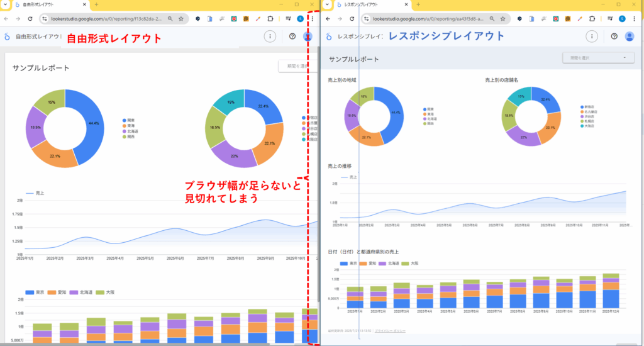This screenshot has height=346, width=644.
Task: Click the サンプルレポート heading in the left report
Action: 41,68
